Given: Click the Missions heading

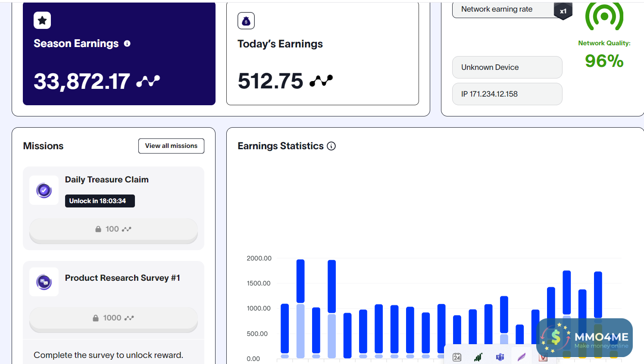Looking at the screenshot, I should (43, 146).
